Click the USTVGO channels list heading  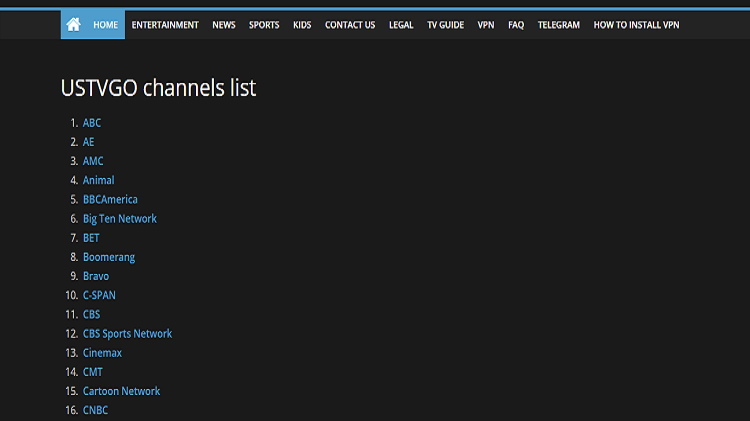point(158,88)
